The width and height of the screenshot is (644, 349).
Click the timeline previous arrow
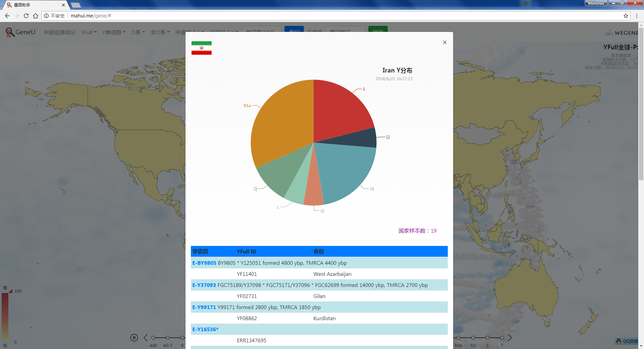point(146,338)
